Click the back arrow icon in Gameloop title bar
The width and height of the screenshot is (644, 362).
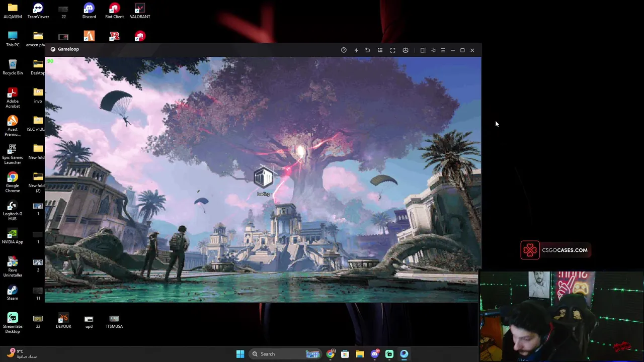(x=367, y=50)
